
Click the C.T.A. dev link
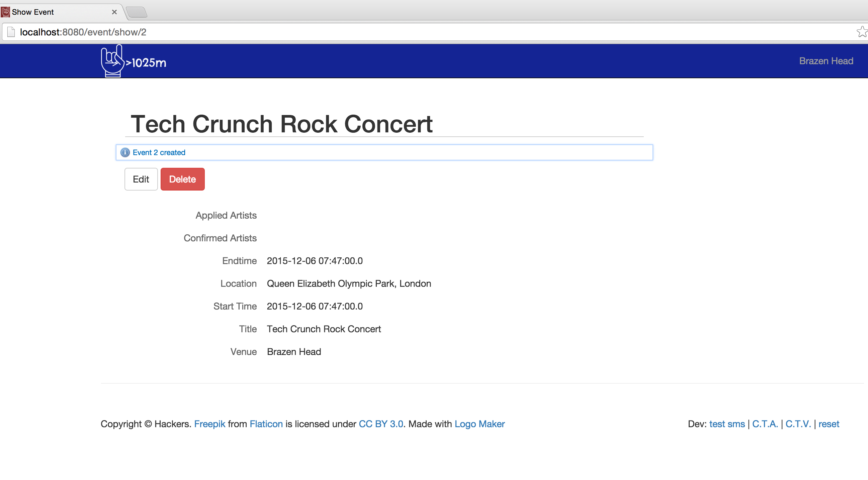[x=765, y=424]
